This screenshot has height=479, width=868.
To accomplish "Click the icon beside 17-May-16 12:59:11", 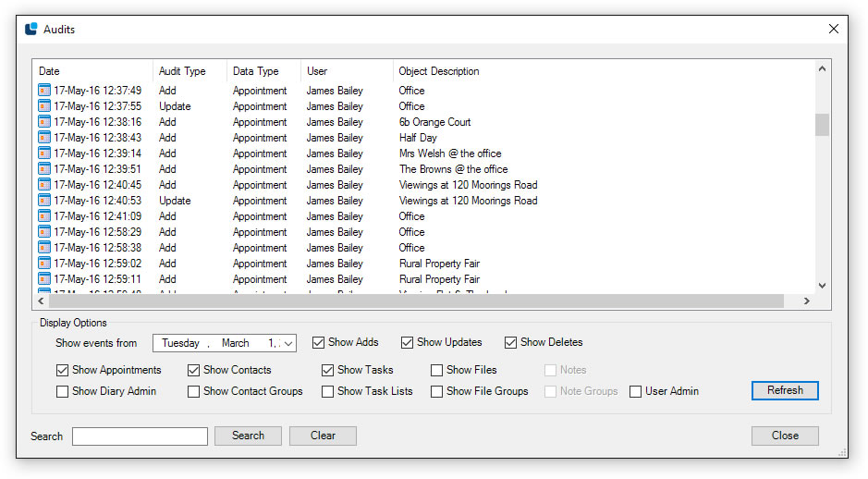I will tap(44, 279).
